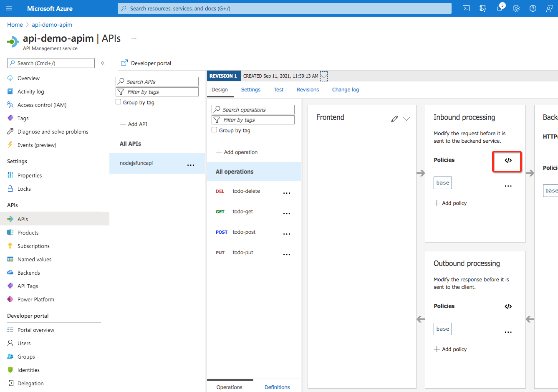Open the feedback icon in top bar

(550, 8)
